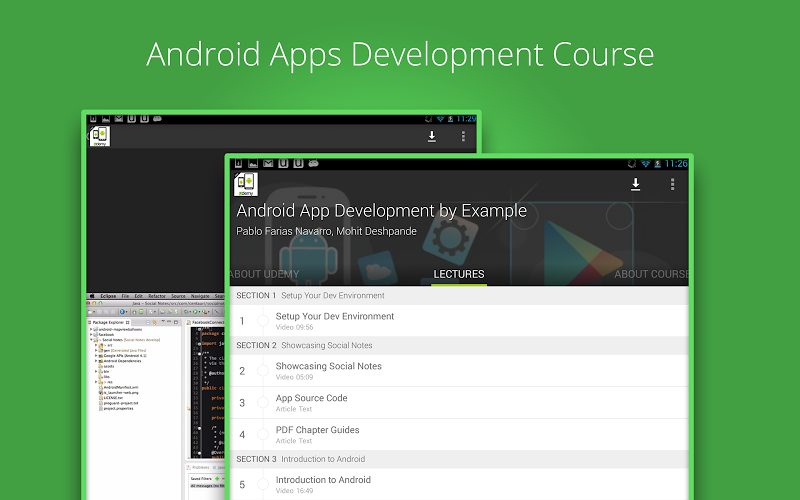Open Source menu in Eclipse
The height and width of the screenshot is (500, 800).
pyautogui.click(x=179, y=296)
